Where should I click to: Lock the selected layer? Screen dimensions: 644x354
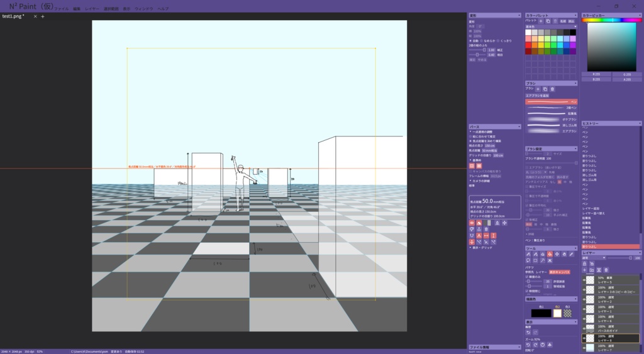584,263
